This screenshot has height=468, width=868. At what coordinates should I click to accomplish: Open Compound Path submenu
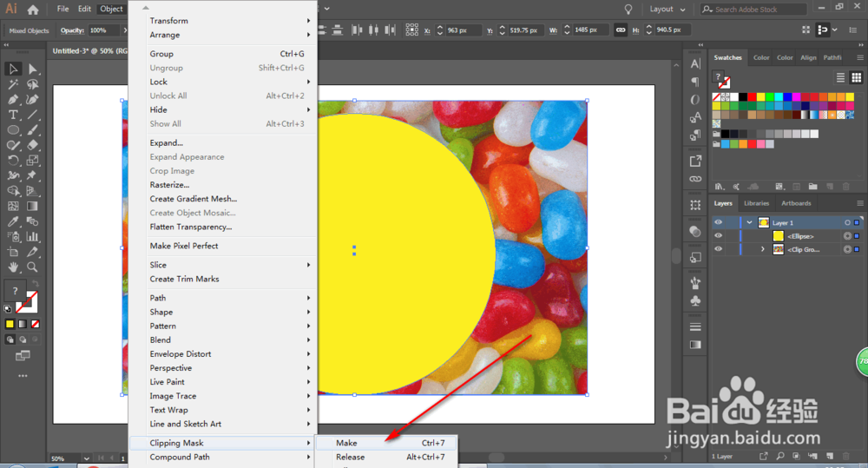[222, 457]
